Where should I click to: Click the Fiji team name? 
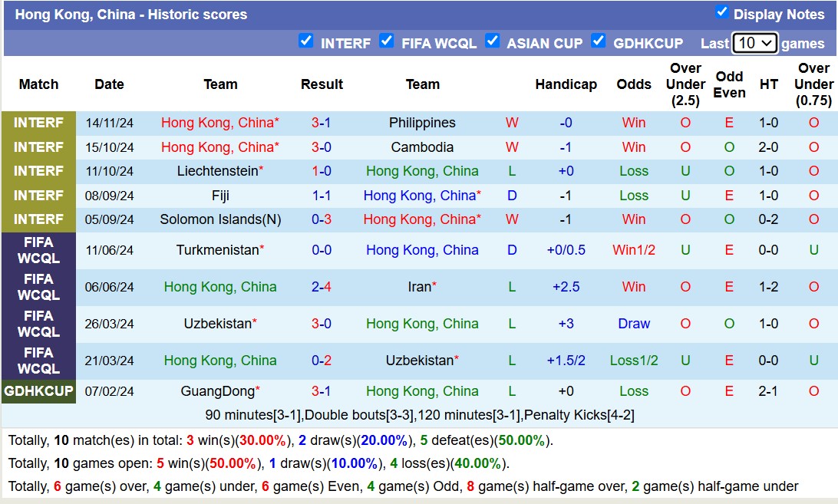coord(220,196)
